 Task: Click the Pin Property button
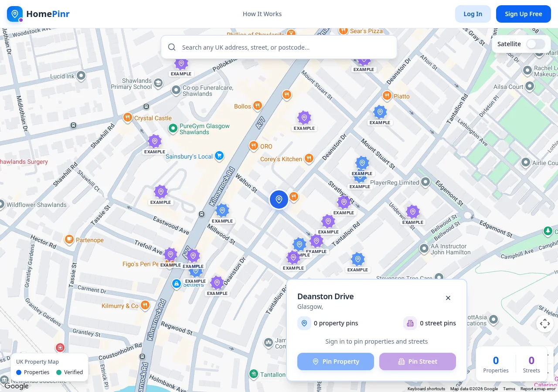(x=336, y=362)
